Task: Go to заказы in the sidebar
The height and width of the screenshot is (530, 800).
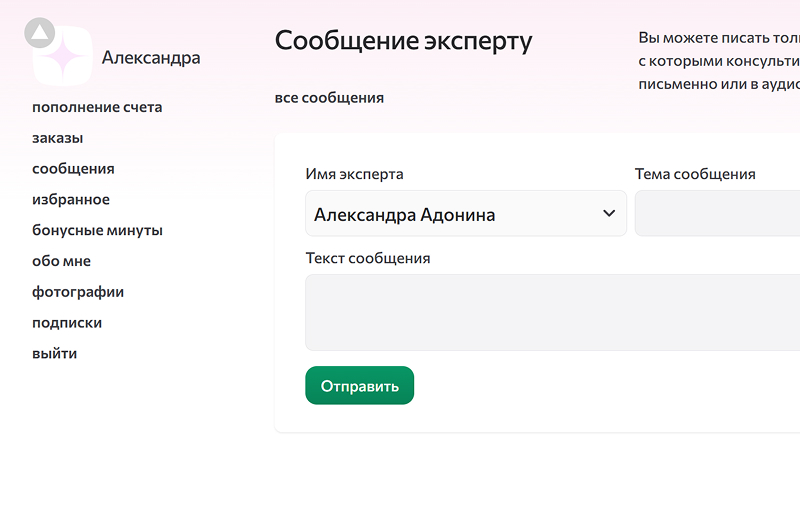Action: 57,138
